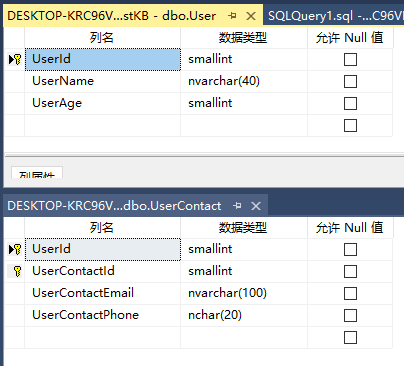The width and height of the screenshot is (404, 366).
Task: Click the empty column name cell in UserContact
Action: coord(103,337)
